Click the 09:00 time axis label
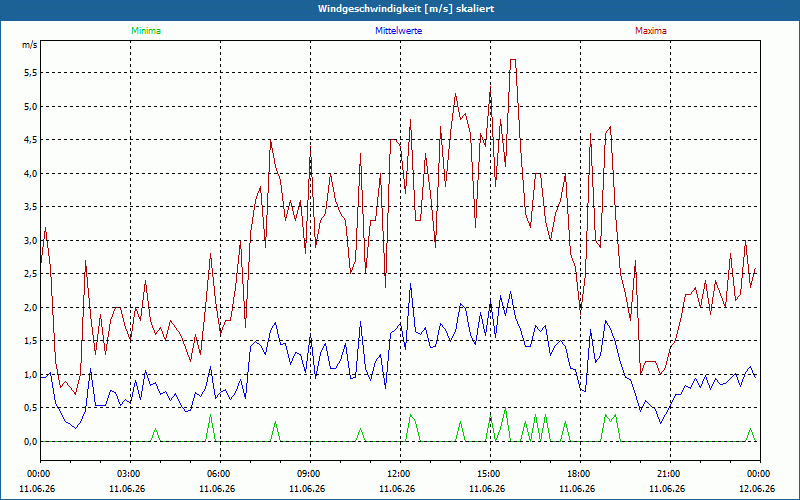 pos(310,474)
